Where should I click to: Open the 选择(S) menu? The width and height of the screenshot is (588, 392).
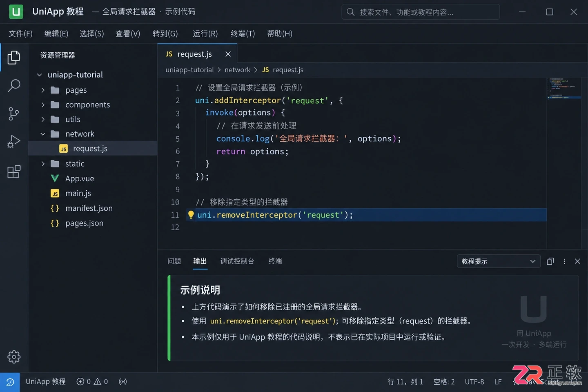pyautogui.click(x=92, y=33)
